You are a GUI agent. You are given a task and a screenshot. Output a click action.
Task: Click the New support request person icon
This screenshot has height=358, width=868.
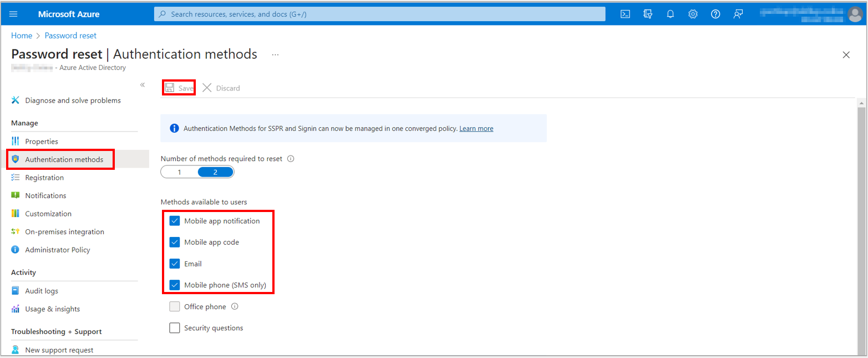coord(16,350)
